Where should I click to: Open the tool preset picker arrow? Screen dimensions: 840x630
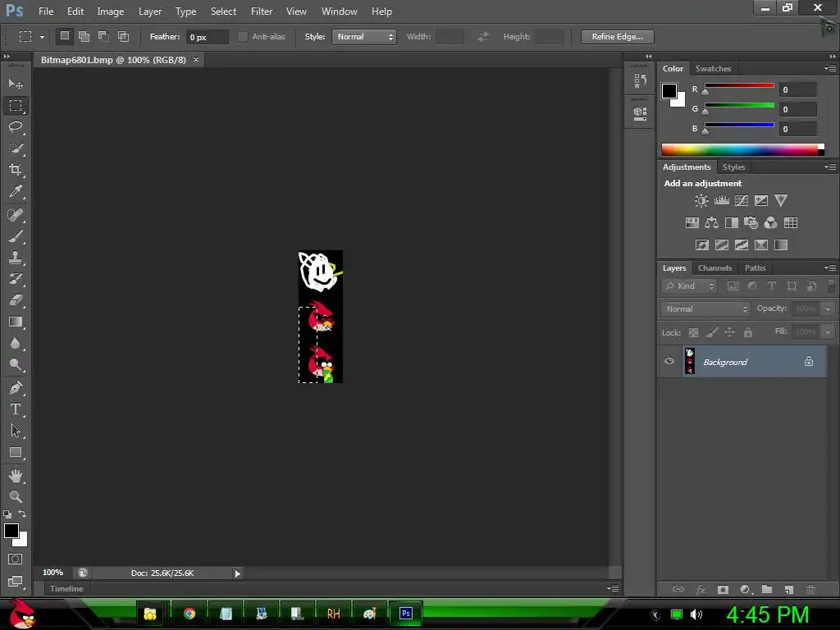coord(42,37)
